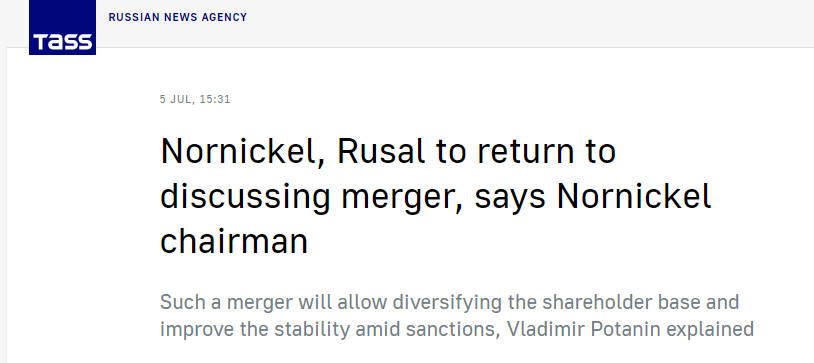Click the Russian News Agency tagline
Screen dimensions: 814x363
tap(178, 17)
